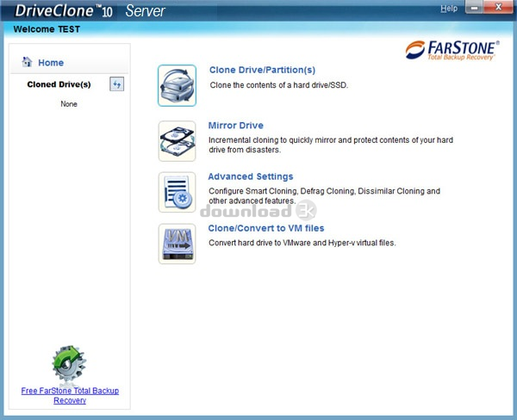Open the Mirror Drive title link
This screenshot has width=517, height=420.
[235, 126]
